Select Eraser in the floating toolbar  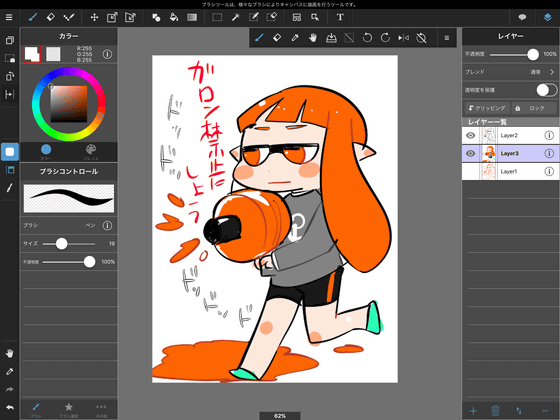coord(277,38)
